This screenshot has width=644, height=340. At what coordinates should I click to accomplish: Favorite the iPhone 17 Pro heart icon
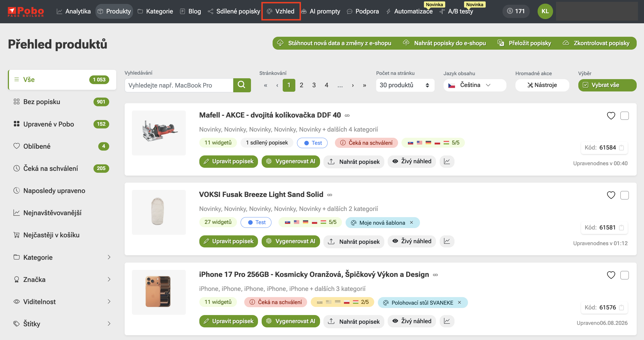[x=611, y=275]
